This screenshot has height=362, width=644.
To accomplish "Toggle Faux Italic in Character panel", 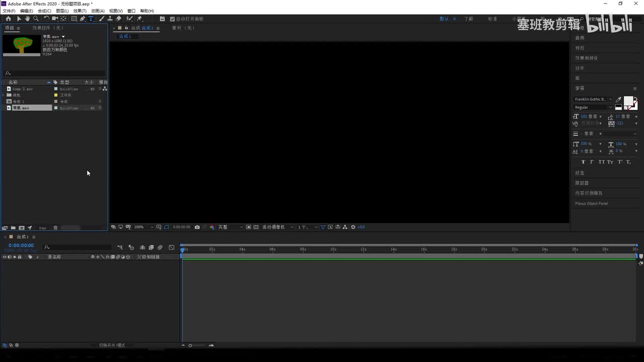I will click(x=592, y=162).
